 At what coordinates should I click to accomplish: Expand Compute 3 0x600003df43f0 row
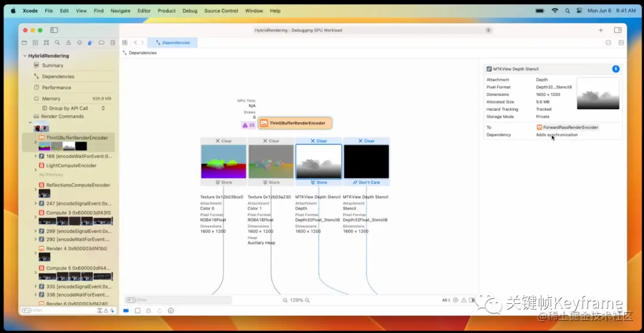point(35,216)
